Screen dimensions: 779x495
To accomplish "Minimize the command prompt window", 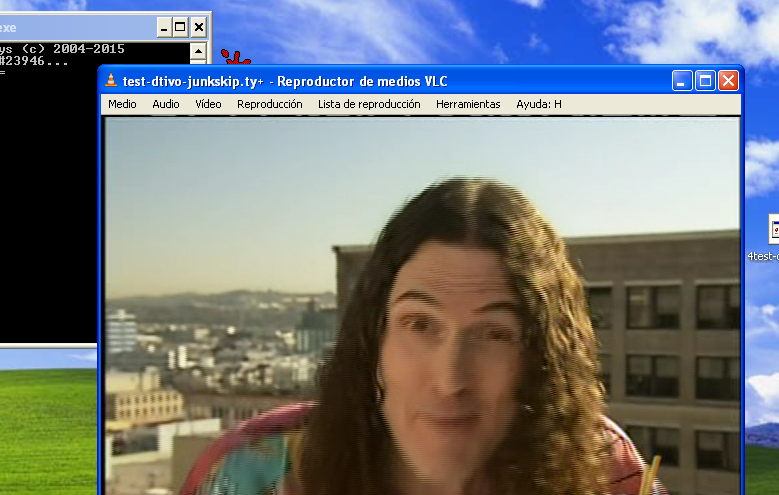I will pyautogui.click(x=163, y=27).
